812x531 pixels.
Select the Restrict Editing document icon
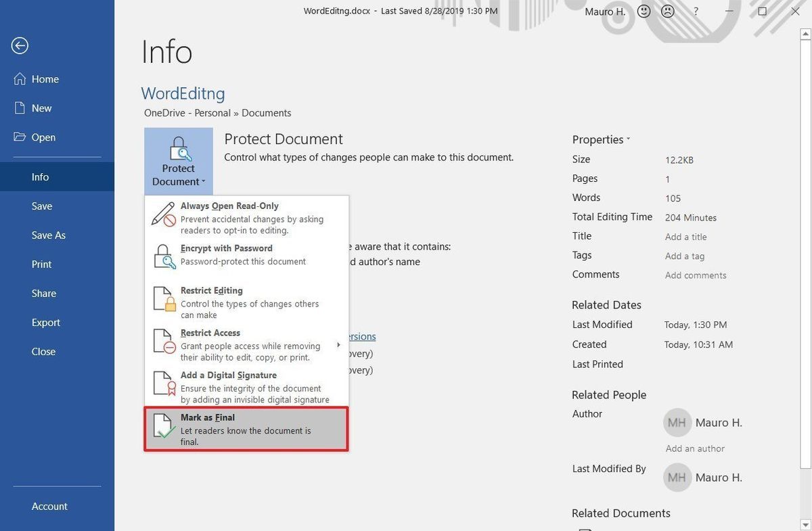point(163,298)
